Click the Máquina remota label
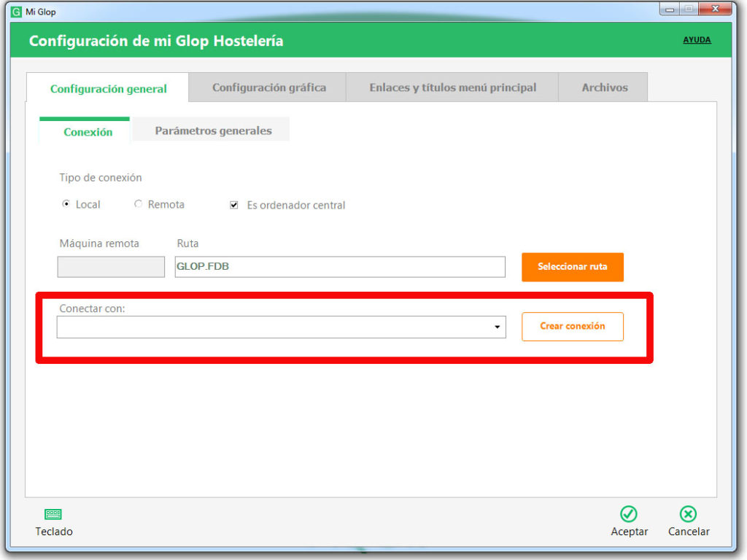This screenshot has height=560, width=747. click(x=99, y=243)
